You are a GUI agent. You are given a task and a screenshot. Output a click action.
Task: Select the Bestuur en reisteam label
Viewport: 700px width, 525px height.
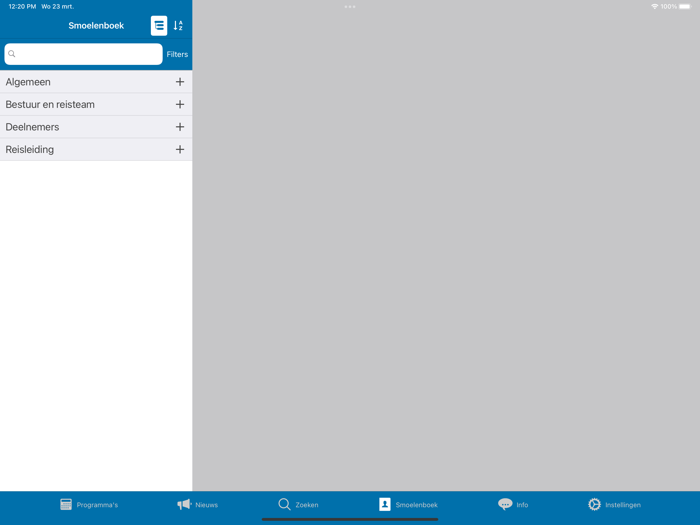click(x=50, y=104)
